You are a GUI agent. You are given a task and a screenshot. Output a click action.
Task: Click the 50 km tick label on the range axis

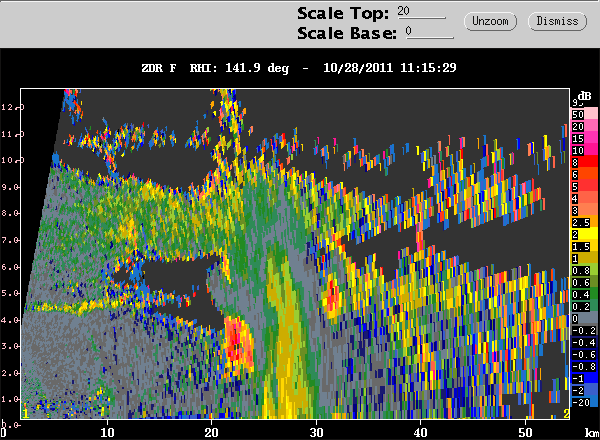(x=525, y=432)
